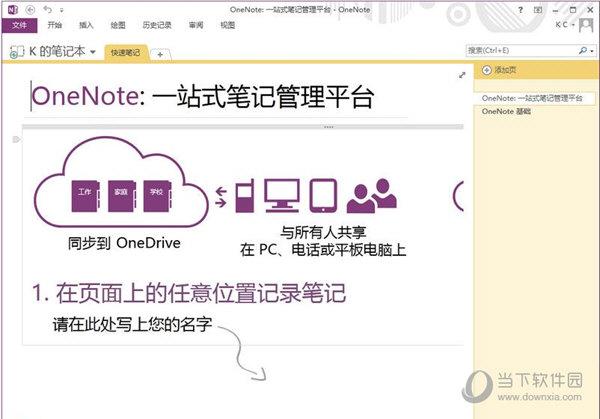600x419 pixels.
Task: Click the notebook icon beside K 的笔记本
Action: 16,52
